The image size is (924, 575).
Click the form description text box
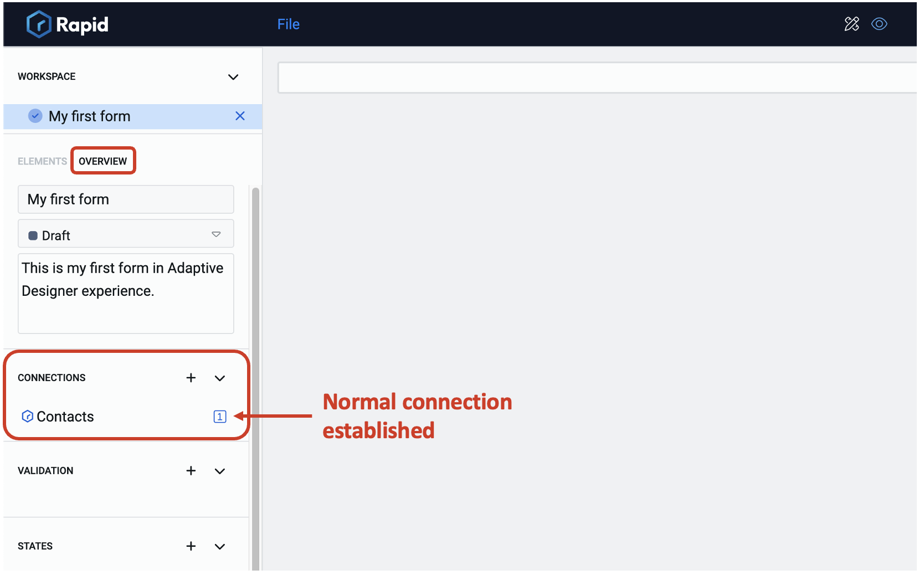coord(125,294)
